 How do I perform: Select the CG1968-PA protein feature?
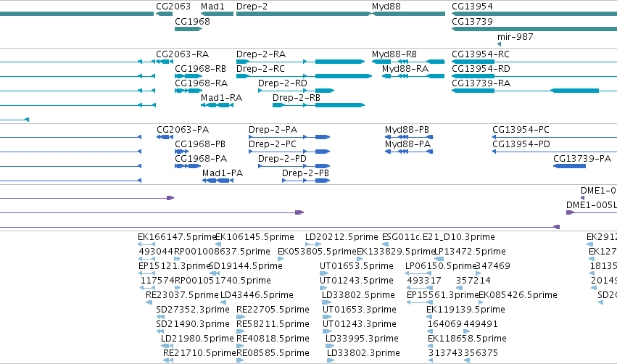point(188,166)
